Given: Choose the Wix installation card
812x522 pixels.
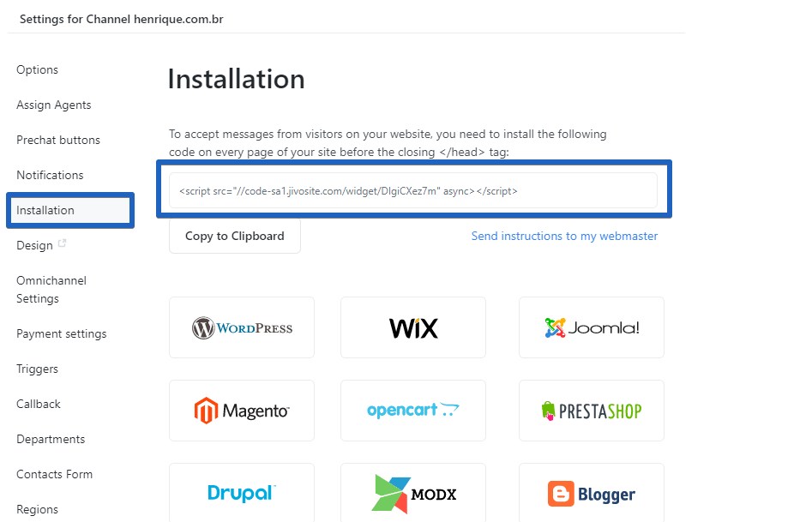Looking at the screenshot, I should (413, 327).
